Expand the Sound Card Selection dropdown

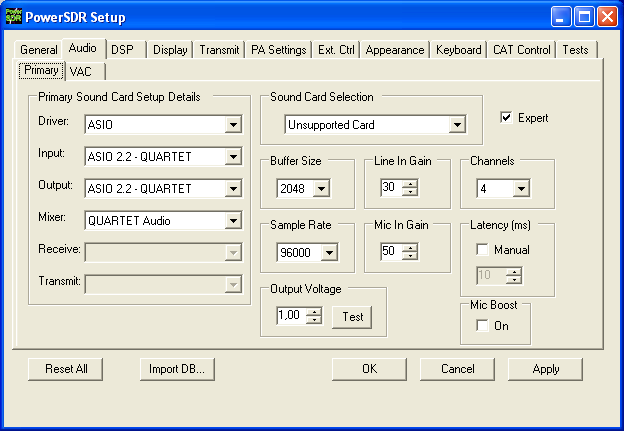(x=457, y=125)
